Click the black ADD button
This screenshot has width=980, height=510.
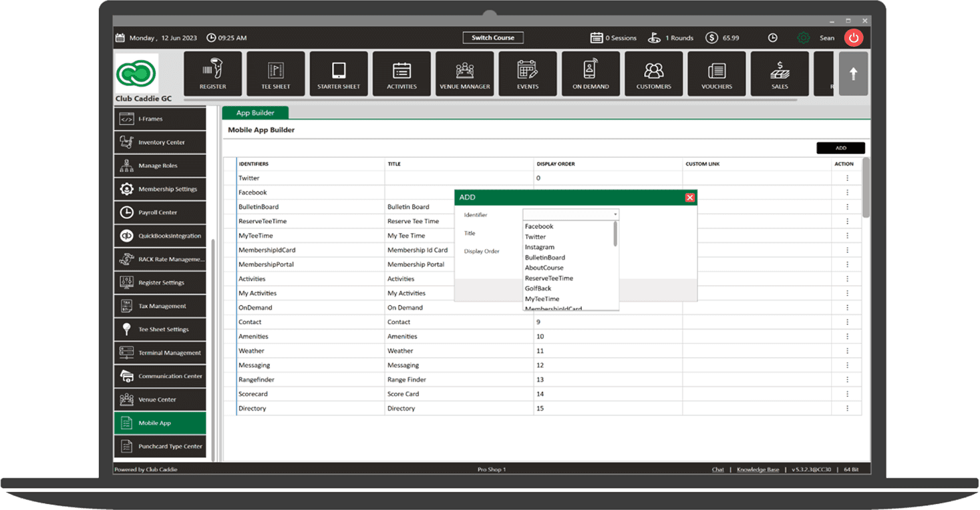[840, 148]
